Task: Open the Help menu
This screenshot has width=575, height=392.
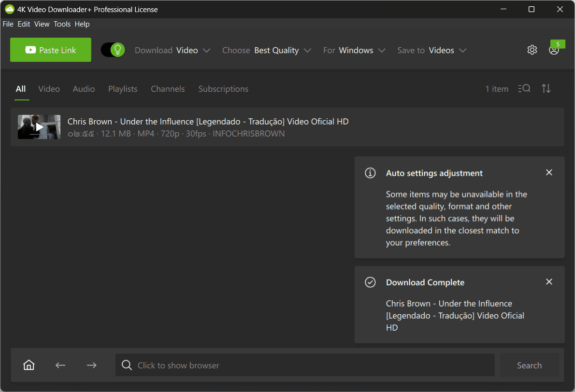Action: (x=82, y=24)
